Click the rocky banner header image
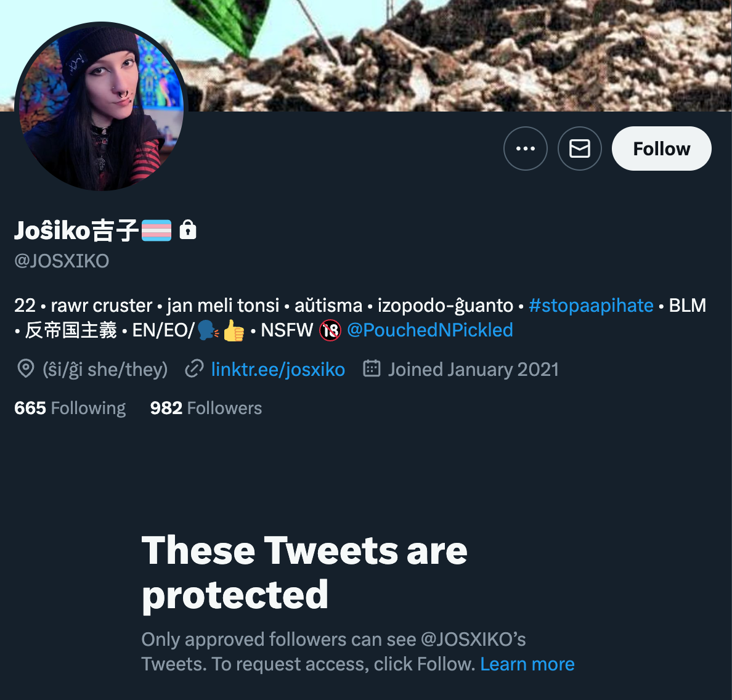Viewport: 732px width, 700px height. pyautogui.click(x=457, y=55)
